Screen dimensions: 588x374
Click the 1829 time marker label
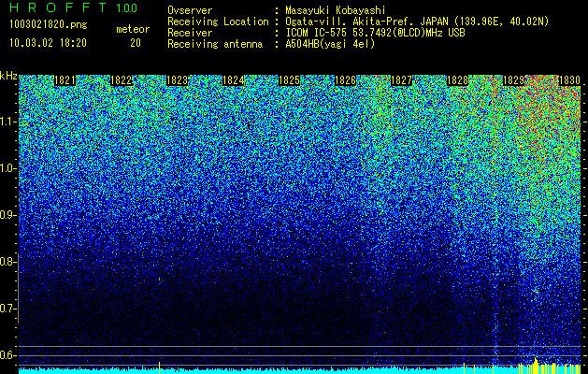(514, 80)
